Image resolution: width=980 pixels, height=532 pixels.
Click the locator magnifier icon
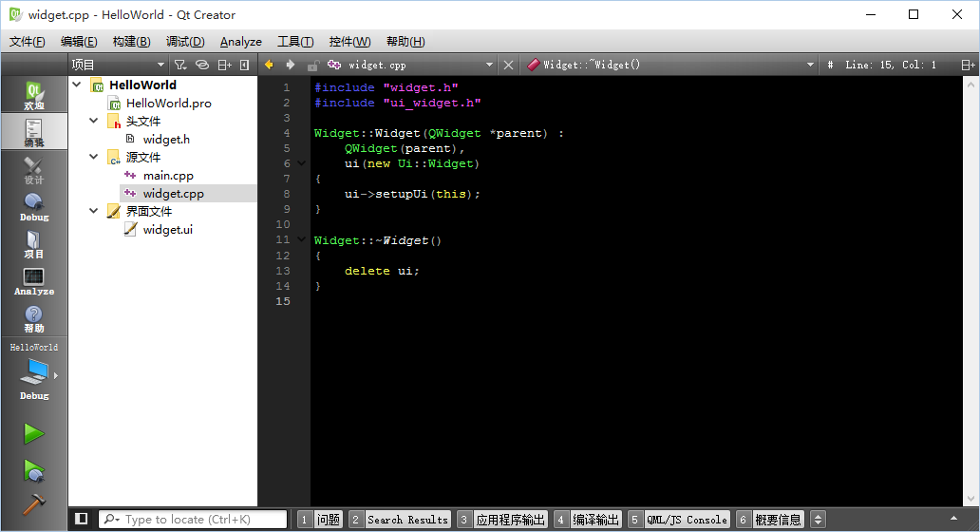pyautogui.click(x=110, y=519)
